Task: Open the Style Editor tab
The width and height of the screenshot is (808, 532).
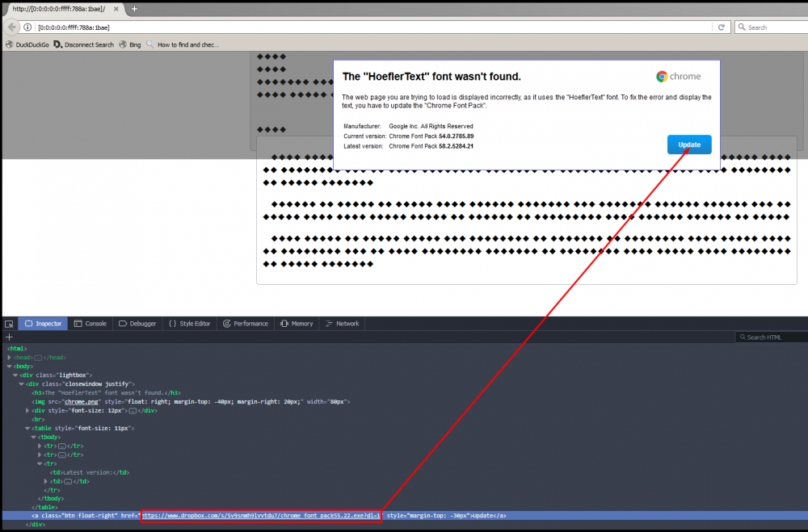Action: click(x=190, y=324)
